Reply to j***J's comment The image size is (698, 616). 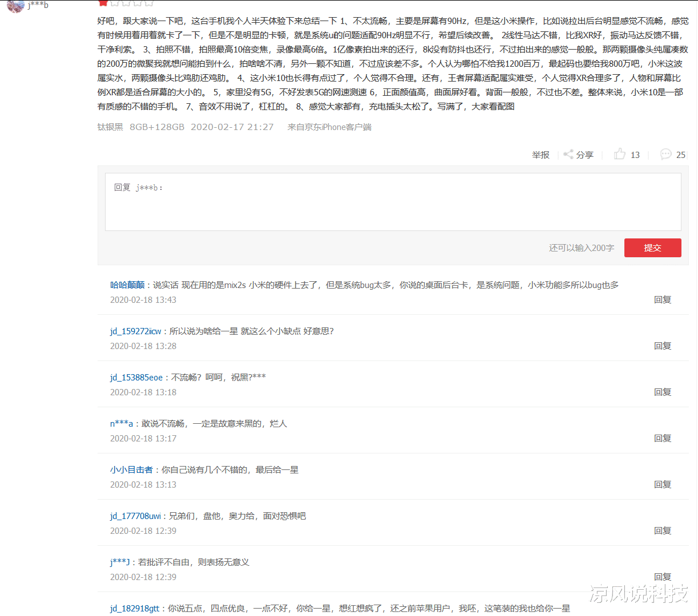click(x=662, y=577)
